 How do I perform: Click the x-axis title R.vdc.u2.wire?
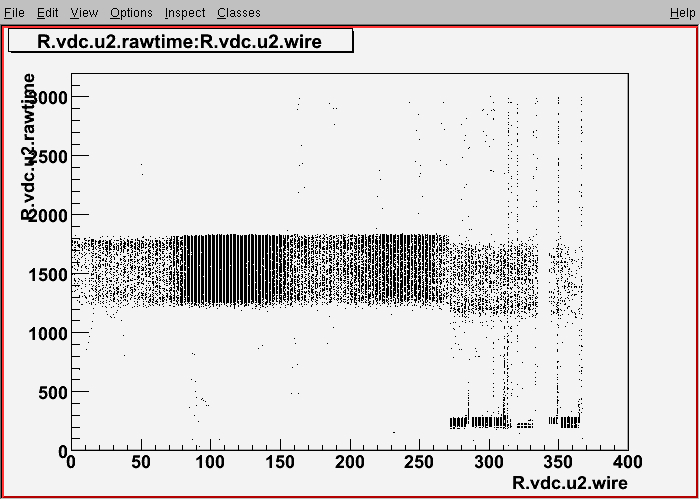point(569,482)
